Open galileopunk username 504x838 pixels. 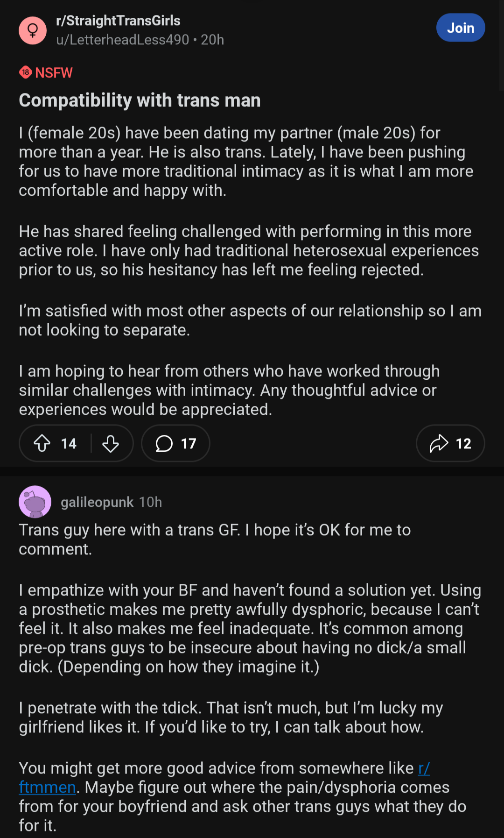coord(97,502)
